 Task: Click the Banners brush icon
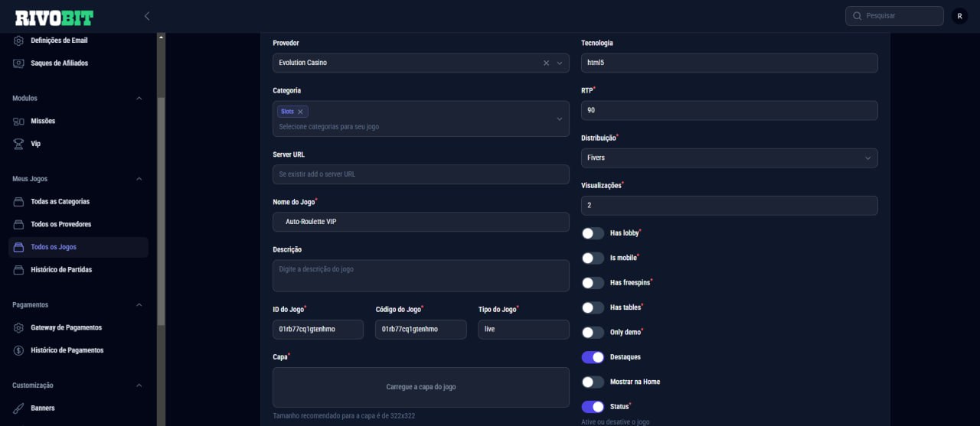pyautogui.click(x=19, y=408)
